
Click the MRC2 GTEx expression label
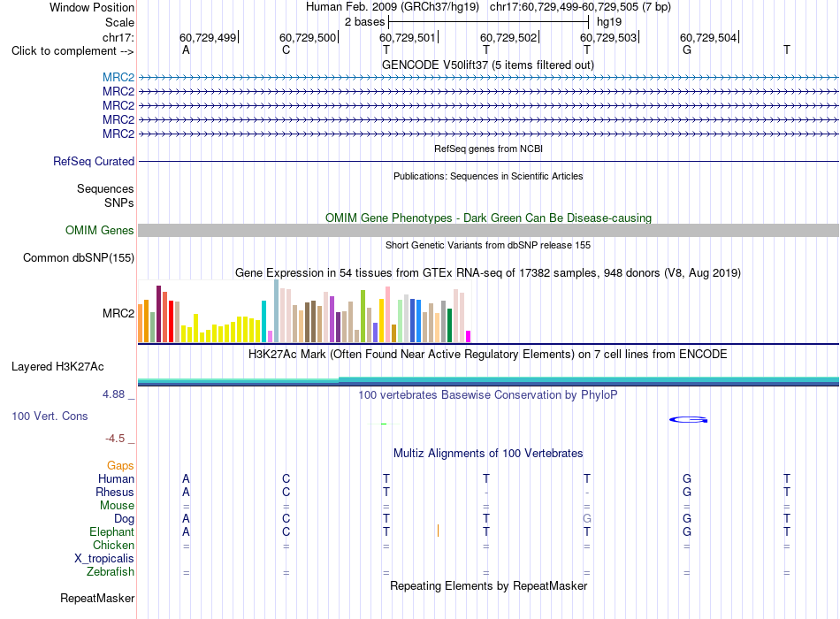pyautogui.click(x=118, y=313)
